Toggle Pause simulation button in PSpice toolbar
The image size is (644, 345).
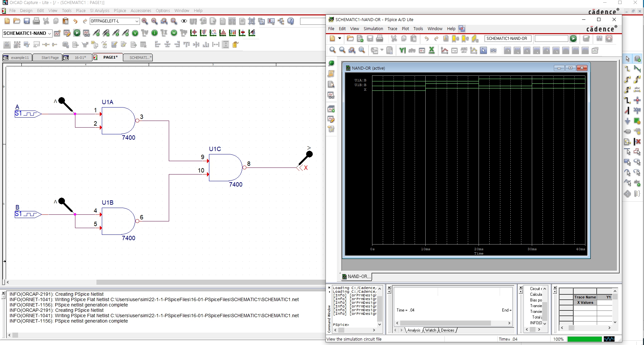pos(599,39)
